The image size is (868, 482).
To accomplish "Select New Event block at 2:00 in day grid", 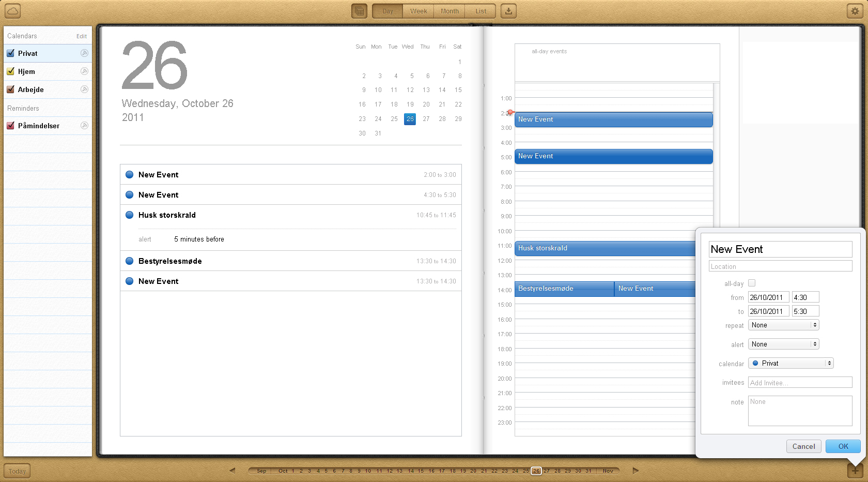I will 614,119.
